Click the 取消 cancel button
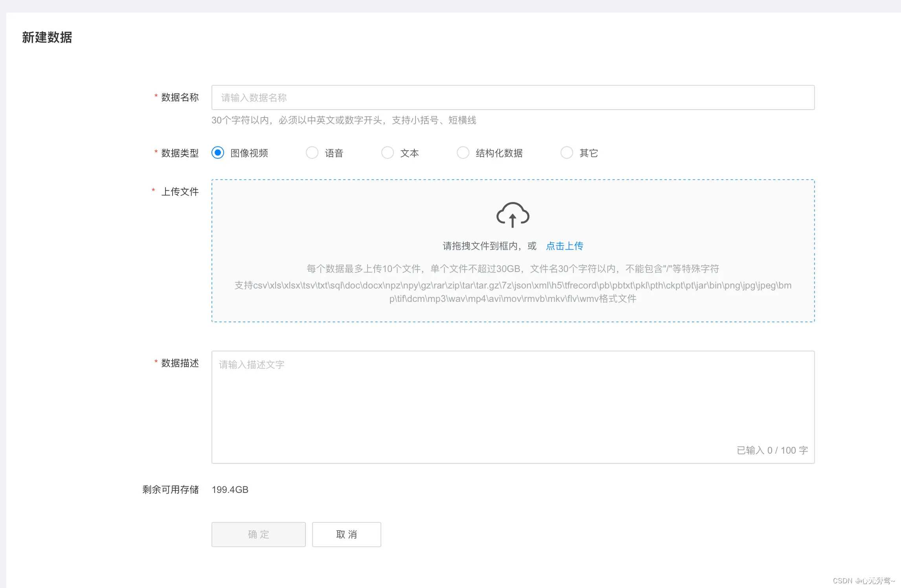Screen dimensions: 901x588 coord(347,535)
